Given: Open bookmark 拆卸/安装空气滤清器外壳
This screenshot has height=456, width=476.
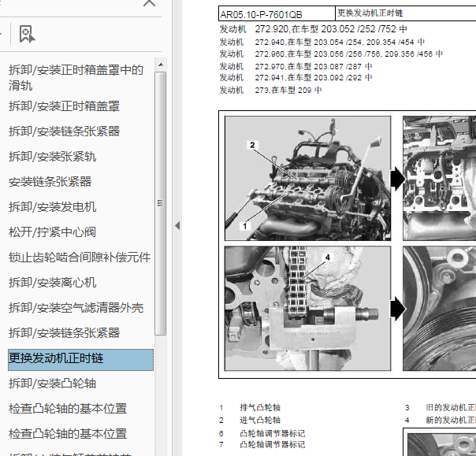Looking at the screenshot, I should (76, 308).
